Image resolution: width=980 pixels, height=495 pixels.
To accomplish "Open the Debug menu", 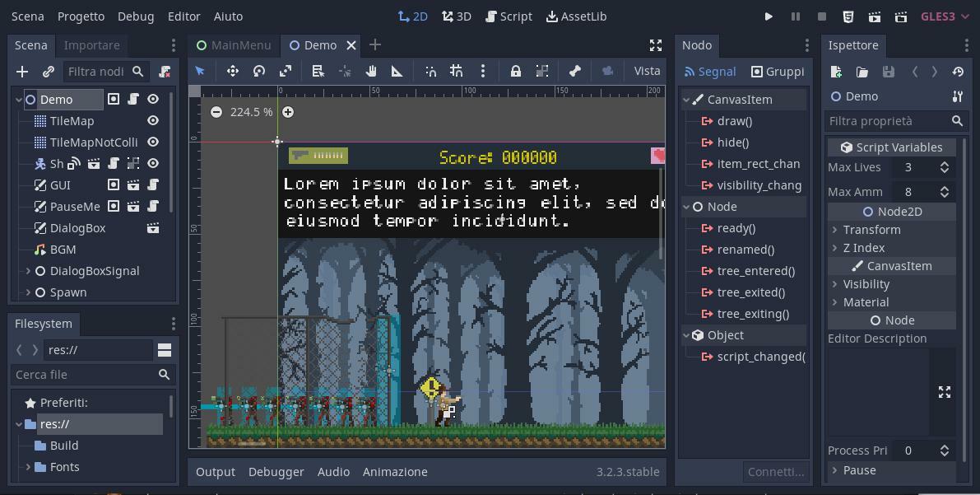I will tap(136, 16).
